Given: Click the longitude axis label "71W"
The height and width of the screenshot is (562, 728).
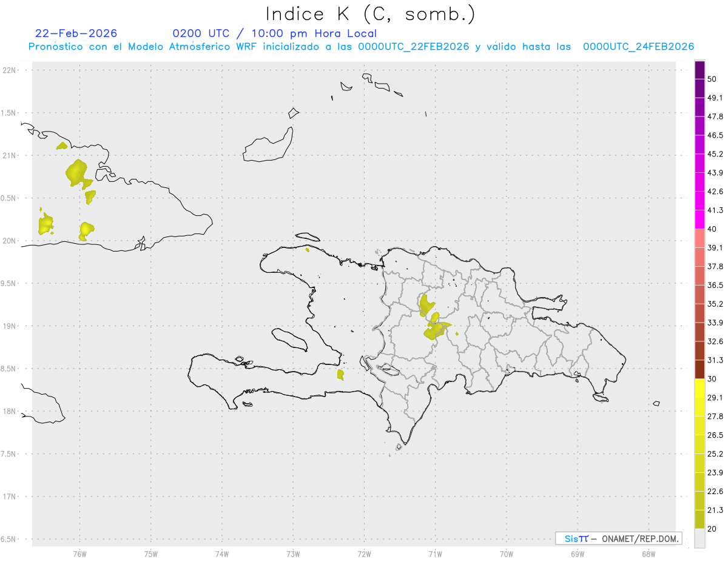Looking at the screenshot, I should coord(435,554).
